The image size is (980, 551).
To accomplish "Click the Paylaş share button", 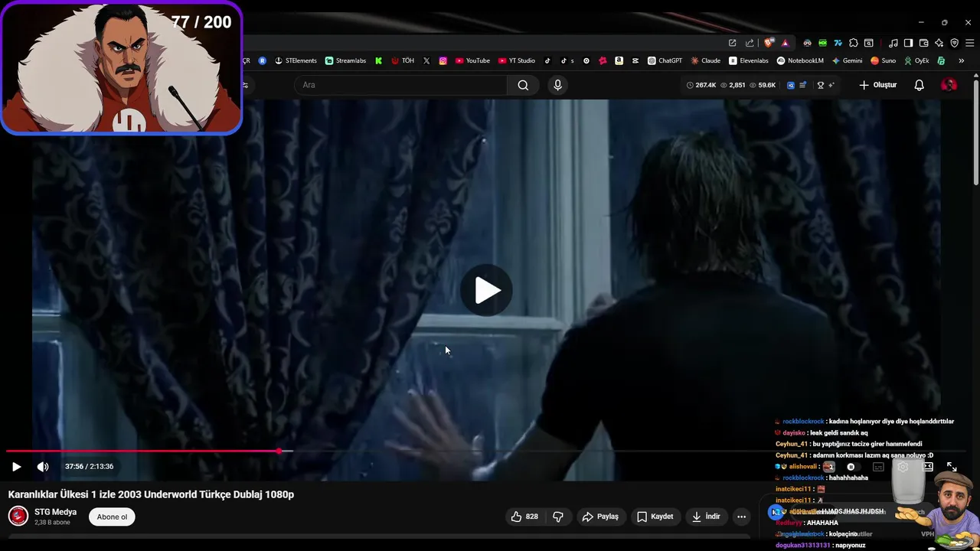I will [599, 517].
